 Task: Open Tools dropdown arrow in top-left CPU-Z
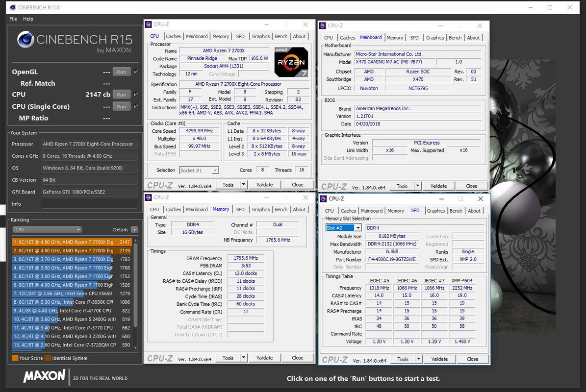pyautogui.click(x=244, y=185)
